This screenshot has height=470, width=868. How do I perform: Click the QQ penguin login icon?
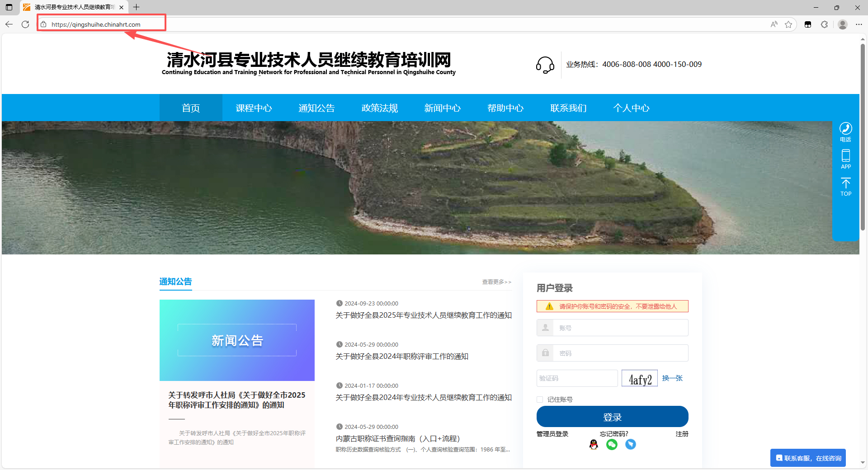pos(594,445)
